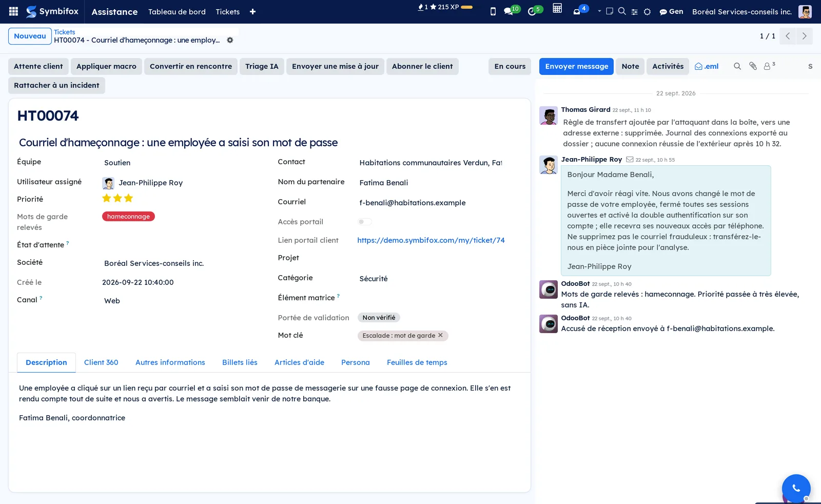Click the Symbifox logo
This screenshot has width=821, height=504.
point(52,11)
